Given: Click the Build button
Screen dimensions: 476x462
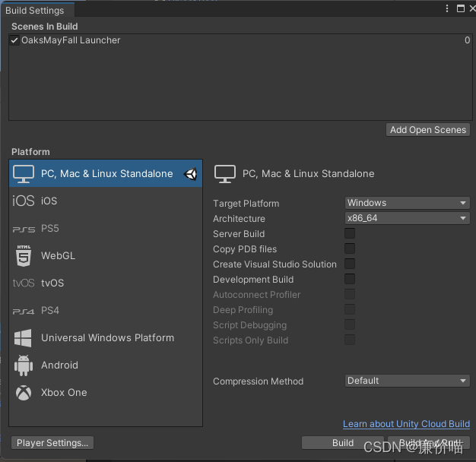Looking at the screenshot, I should point(343,443).
